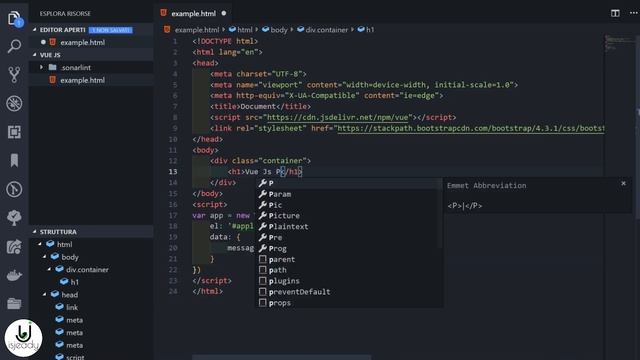Image resolution: width=640 pixels, height=360 pixels.
Task: Click the horizontal scrollbar under the editor
Action: pos(282,358)
